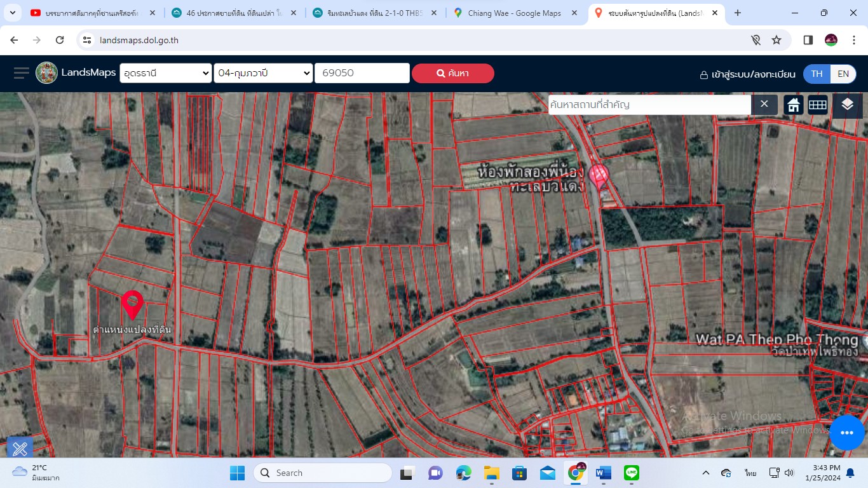Close the YouTube tab
The height and width of the screenshot is (488, 868).
[151, 13]
